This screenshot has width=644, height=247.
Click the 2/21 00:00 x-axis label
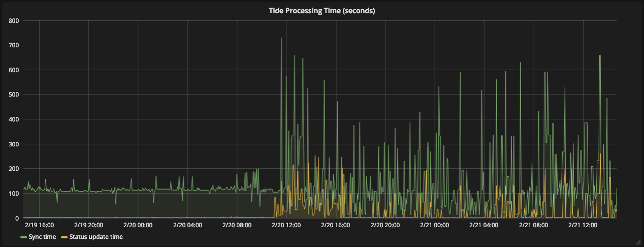click(434, 225)
